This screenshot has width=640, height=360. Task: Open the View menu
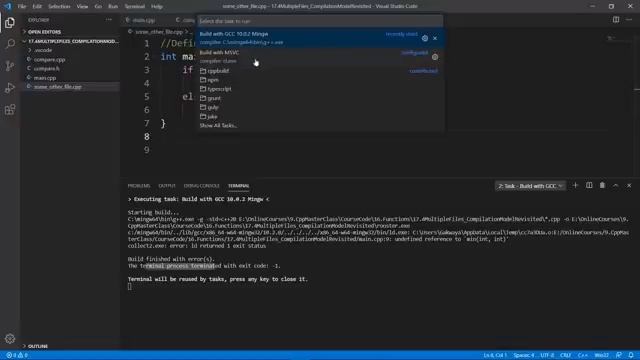pyautogui.click(x=82, y=6)
